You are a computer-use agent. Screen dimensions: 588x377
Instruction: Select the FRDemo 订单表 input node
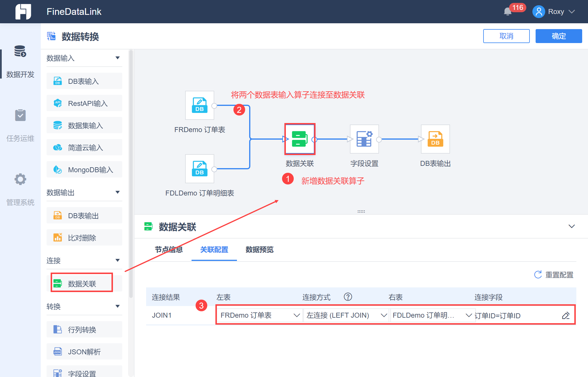[x=200, y=105]
